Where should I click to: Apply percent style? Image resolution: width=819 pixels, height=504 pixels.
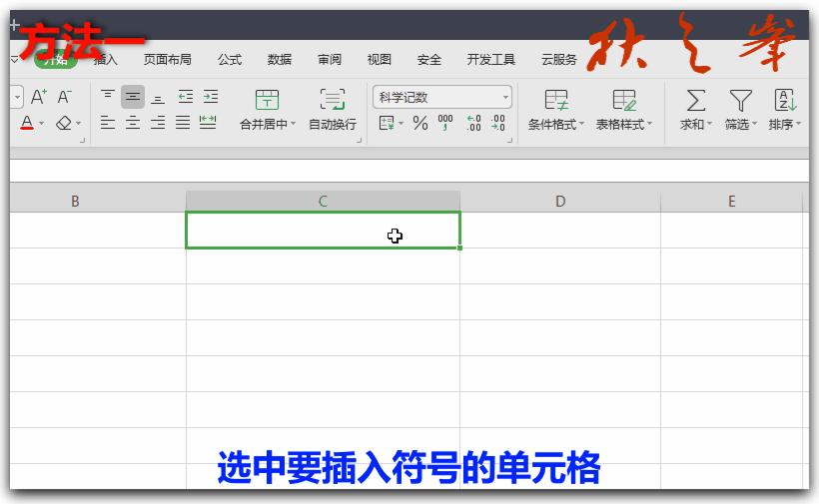tap(420, 123)
